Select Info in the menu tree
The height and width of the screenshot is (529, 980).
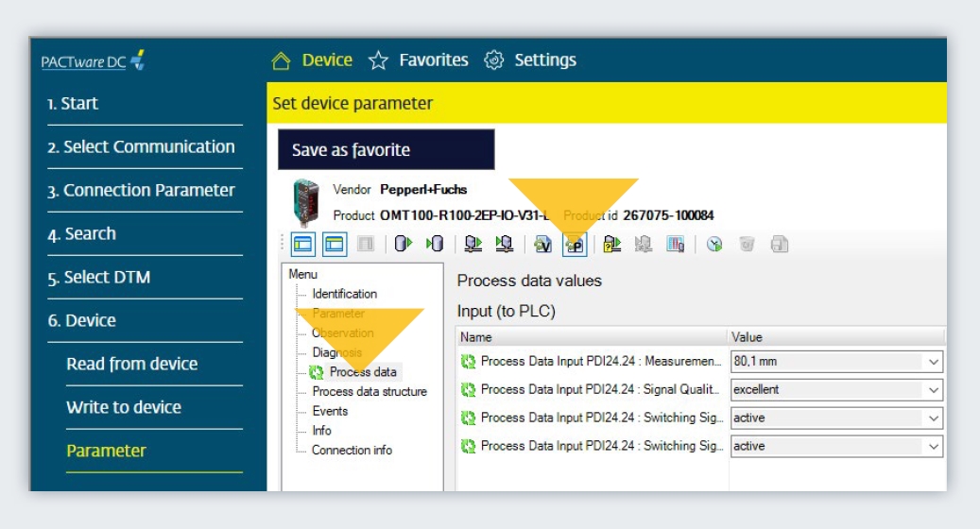coord(322,431)
